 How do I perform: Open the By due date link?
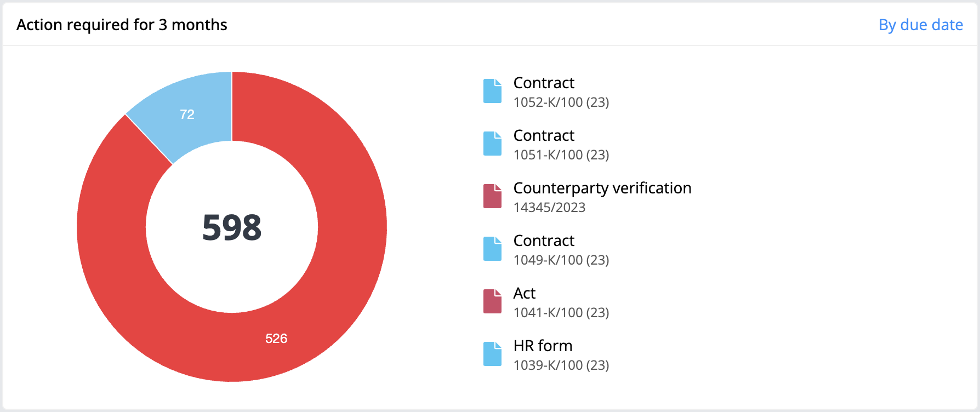[x=921, y=25]
